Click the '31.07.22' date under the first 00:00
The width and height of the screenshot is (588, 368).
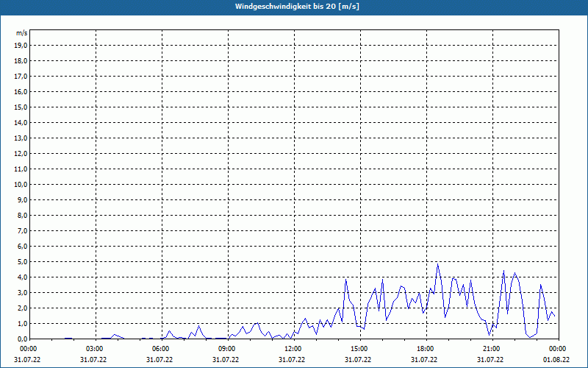(27, 359)
